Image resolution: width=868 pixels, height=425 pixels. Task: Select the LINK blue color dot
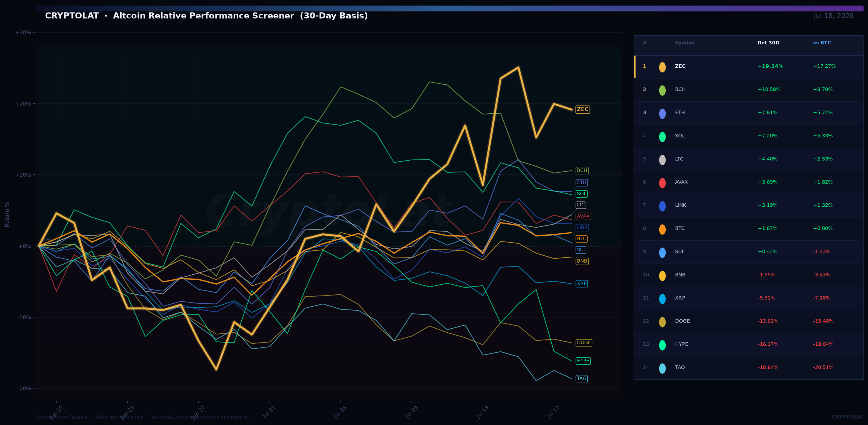(662, 206)
